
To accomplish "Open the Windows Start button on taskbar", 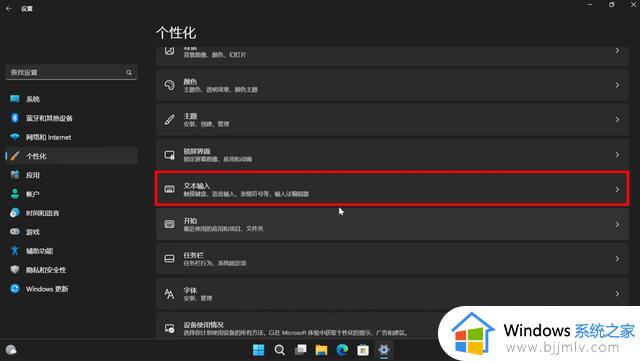I will [x=258, y=350].
